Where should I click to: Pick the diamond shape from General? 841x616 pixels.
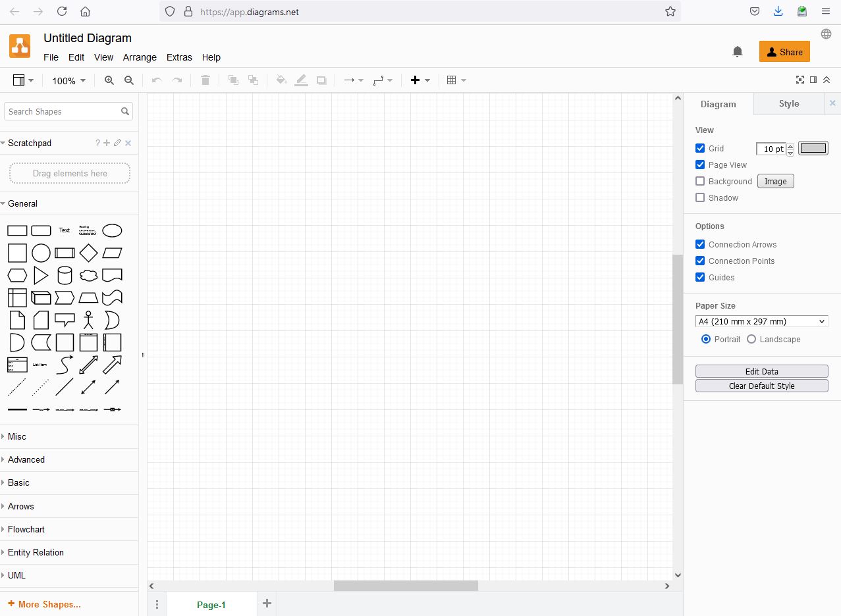88,253
